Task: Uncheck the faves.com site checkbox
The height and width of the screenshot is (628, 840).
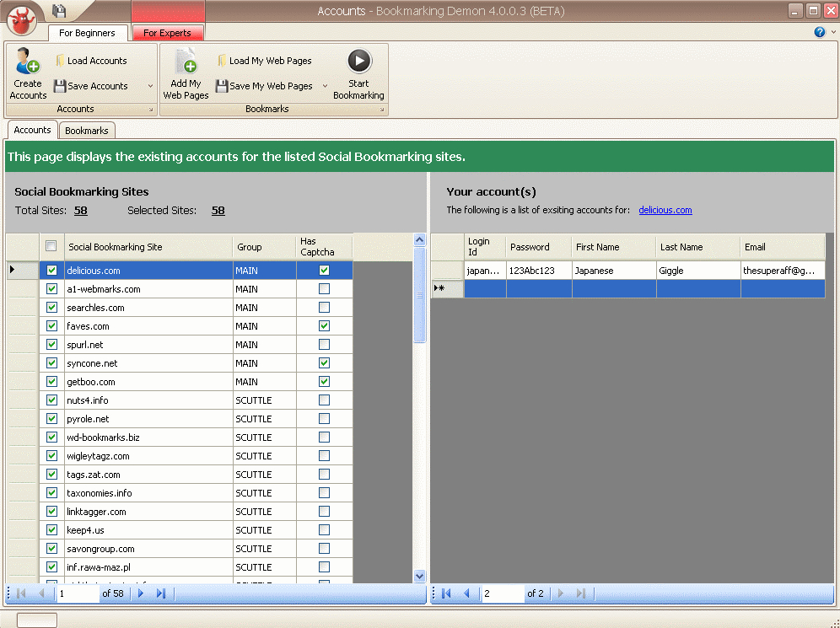Action: pyautogui.click(x=51, y=326)
